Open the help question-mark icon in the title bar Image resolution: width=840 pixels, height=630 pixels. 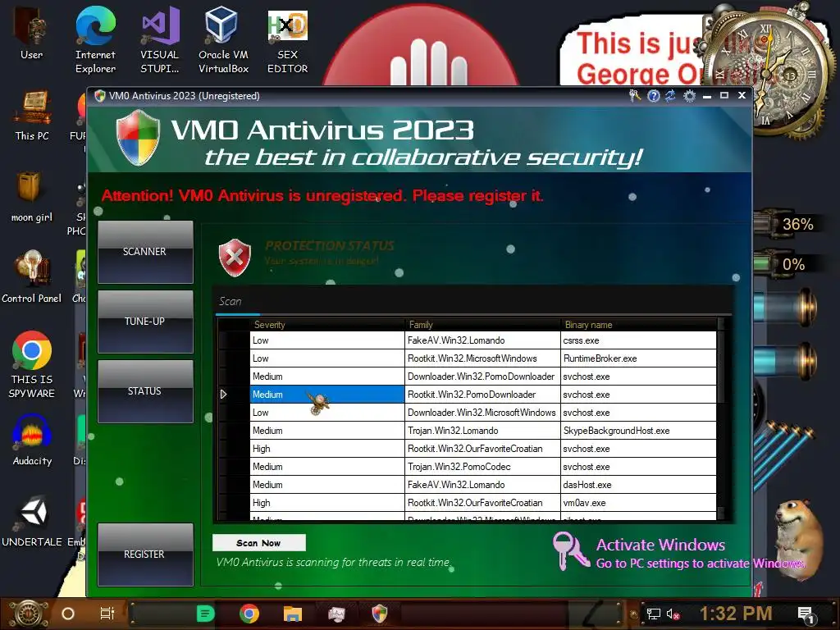(653, 96)
